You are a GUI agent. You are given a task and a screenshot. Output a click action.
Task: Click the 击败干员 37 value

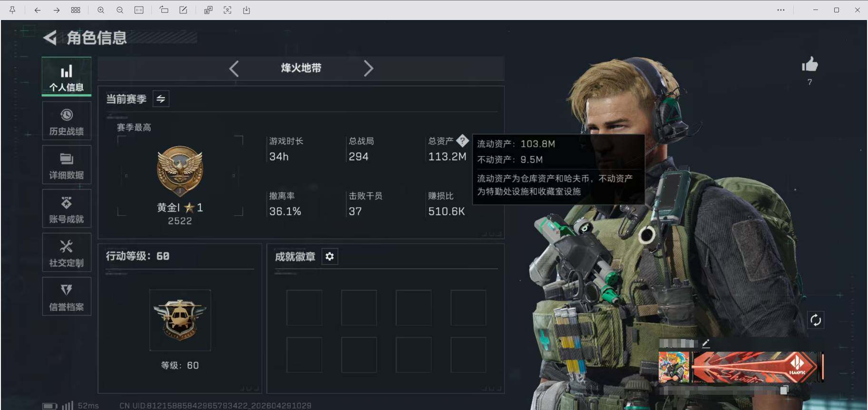point(355,211)
